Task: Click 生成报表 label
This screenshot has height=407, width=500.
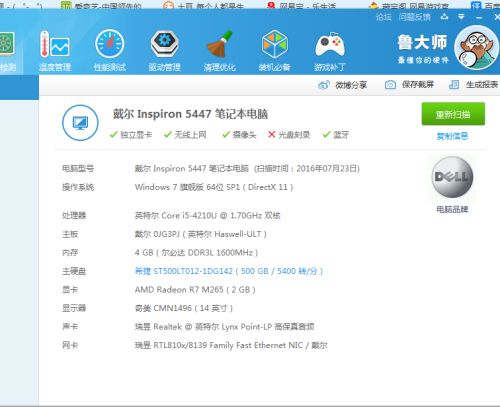Action: pyautogui.click(x=482, y=85)
